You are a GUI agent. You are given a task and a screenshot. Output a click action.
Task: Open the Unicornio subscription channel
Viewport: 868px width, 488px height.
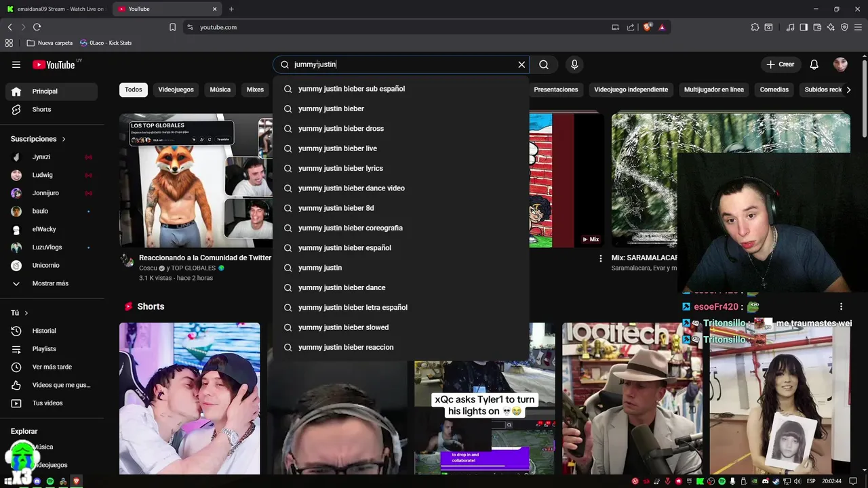(52, 265)
